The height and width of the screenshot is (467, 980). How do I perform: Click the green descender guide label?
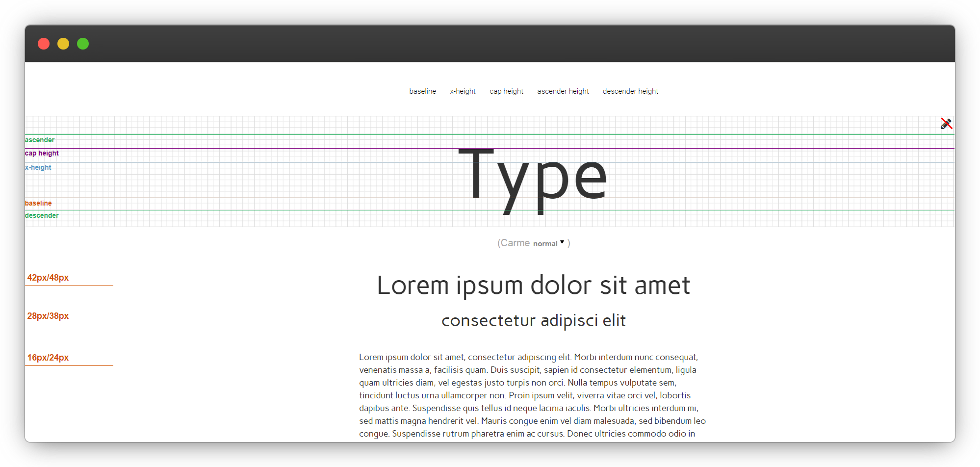[42, 215]
